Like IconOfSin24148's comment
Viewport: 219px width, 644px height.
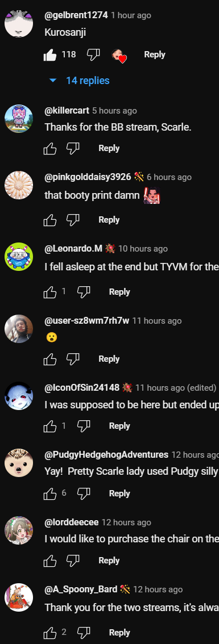point(50,426)
